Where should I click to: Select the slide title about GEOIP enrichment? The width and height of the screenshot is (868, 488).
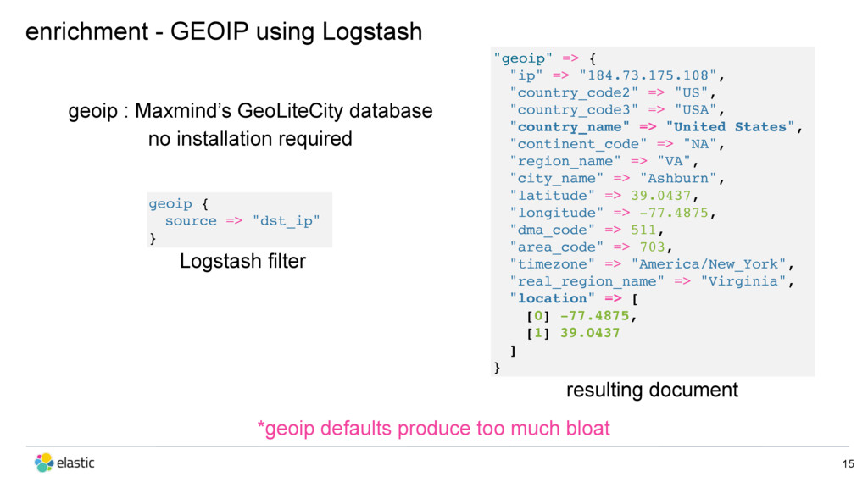(x=224, y=31)
